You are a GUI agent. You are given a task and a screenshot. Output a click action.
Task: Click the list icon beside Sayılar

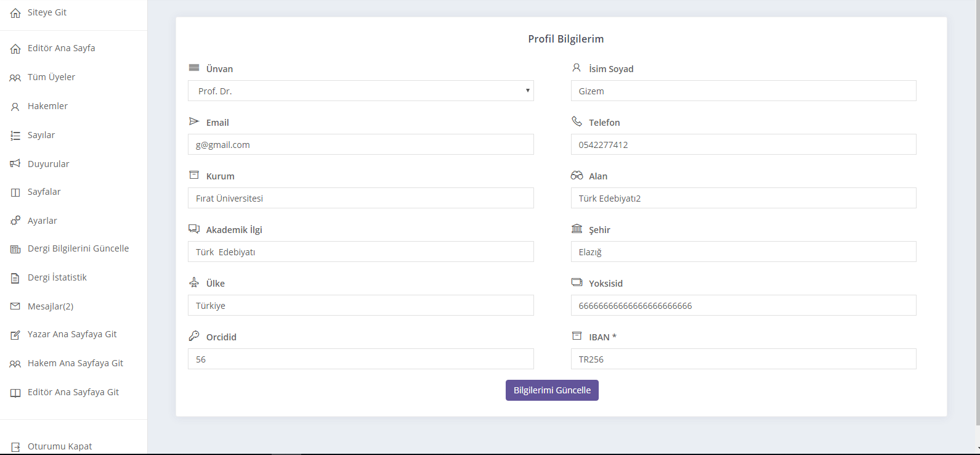[x=15, y=136]
